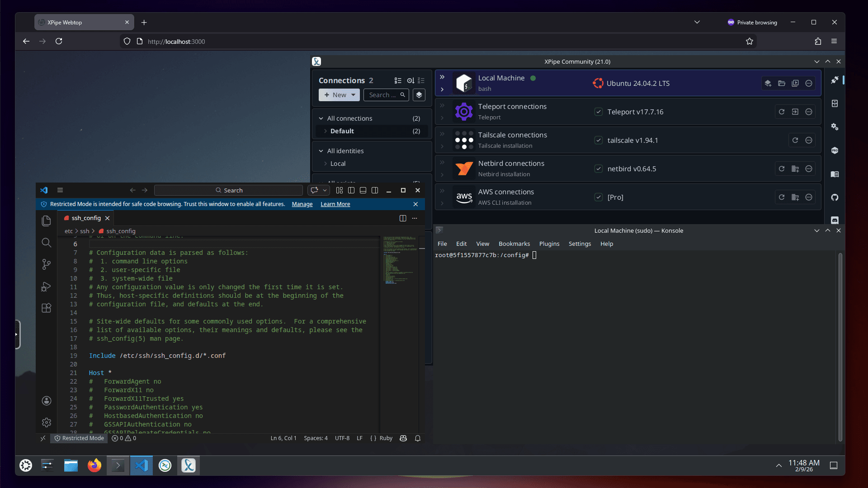Open VS Code Source Control view
Image resolution: width=868 pixels, height=488 pixels.
click(x=46, y=264)
